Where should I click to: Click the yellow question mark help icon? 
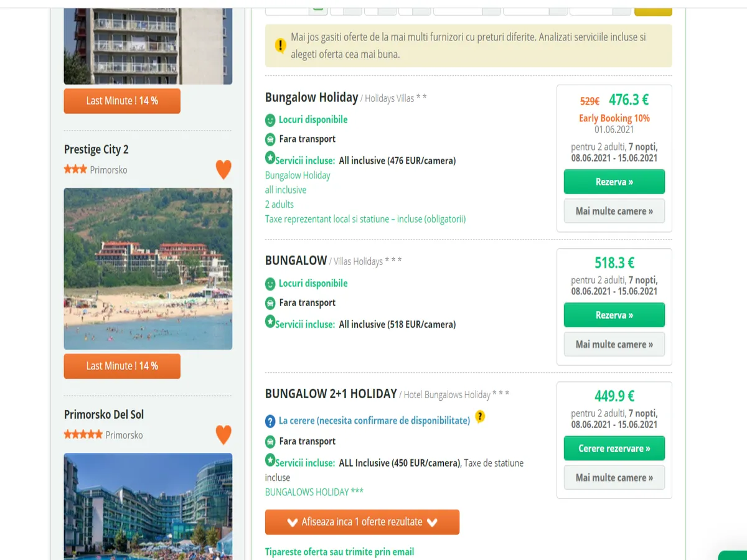pyautogui.click(x=480, y=417)
